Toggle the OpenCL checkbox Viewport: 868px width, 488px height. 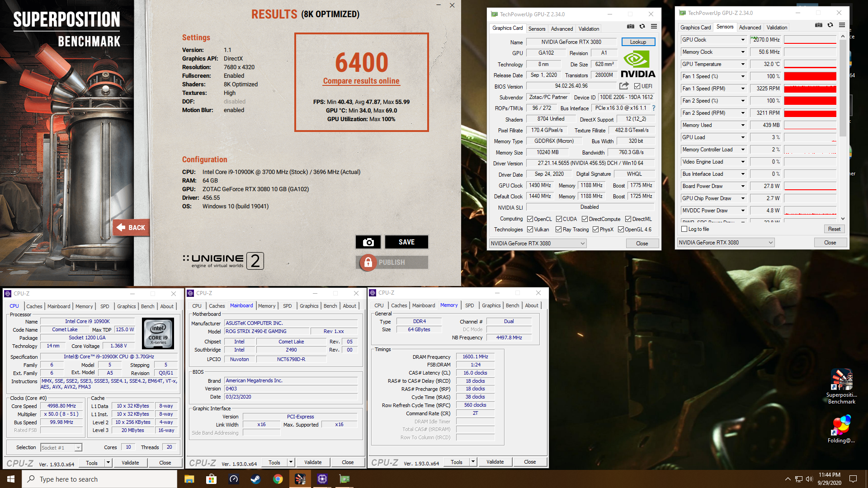[530, 219]
